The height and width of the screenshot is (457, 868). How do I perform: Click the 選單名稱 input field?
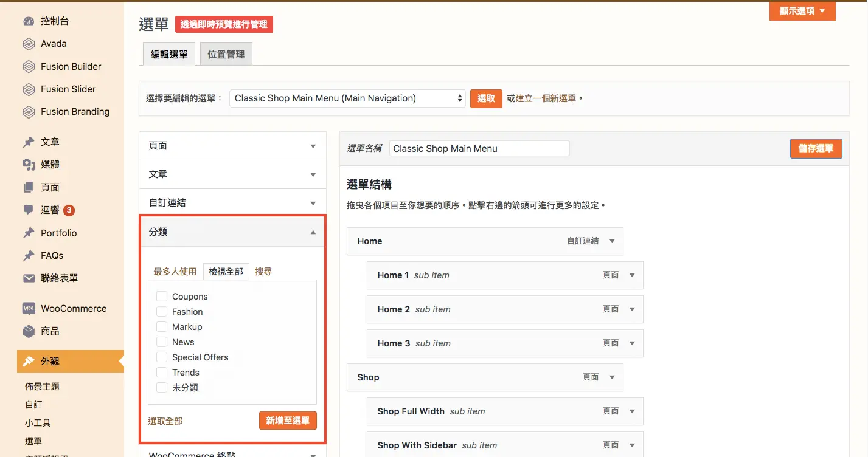[479, 148]
